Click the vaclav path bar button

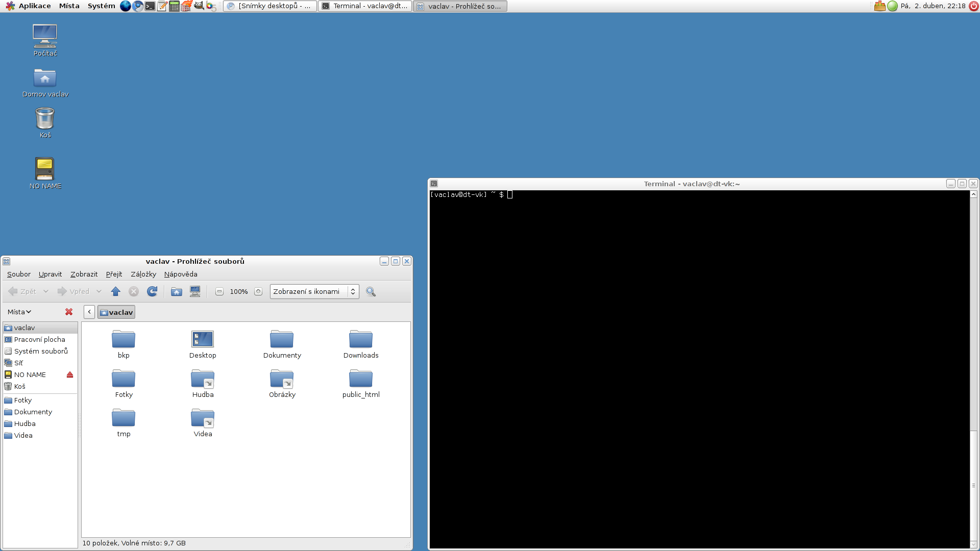tap(116, 312)
